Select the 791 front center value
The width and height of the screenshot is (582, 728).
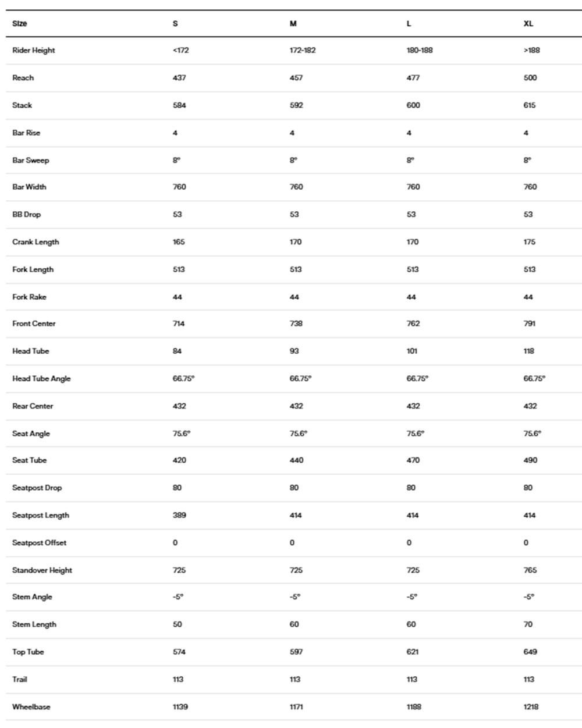point(530,324)
